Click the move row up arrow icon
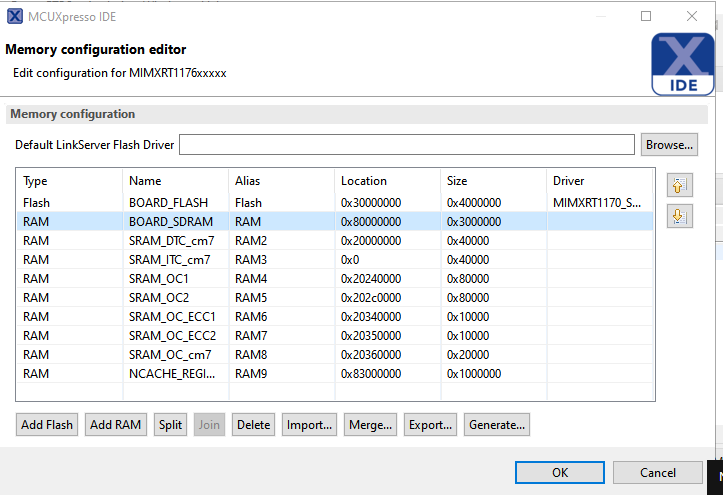 point(680,185)
